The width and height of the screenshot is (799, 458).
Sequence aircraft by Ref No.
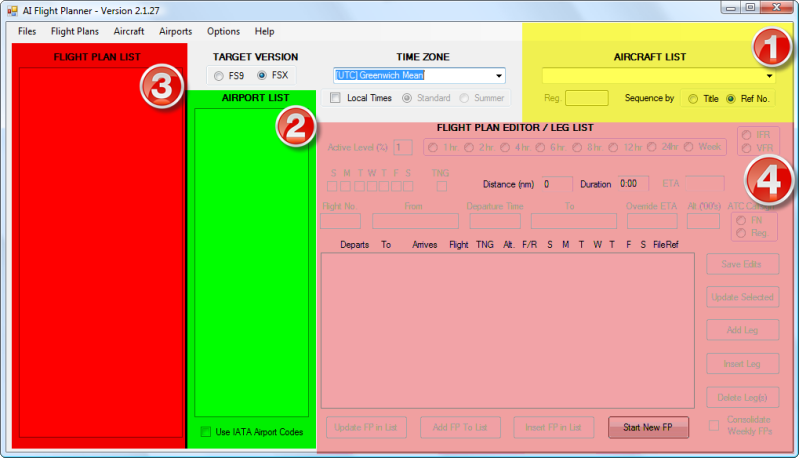pos(731,99)
